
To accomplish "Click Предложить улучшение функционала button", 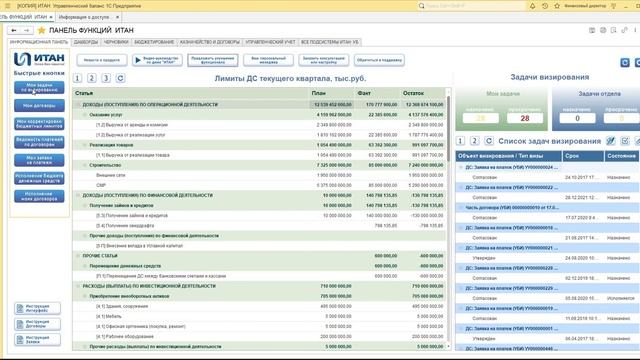I will (x=213, y=60).
